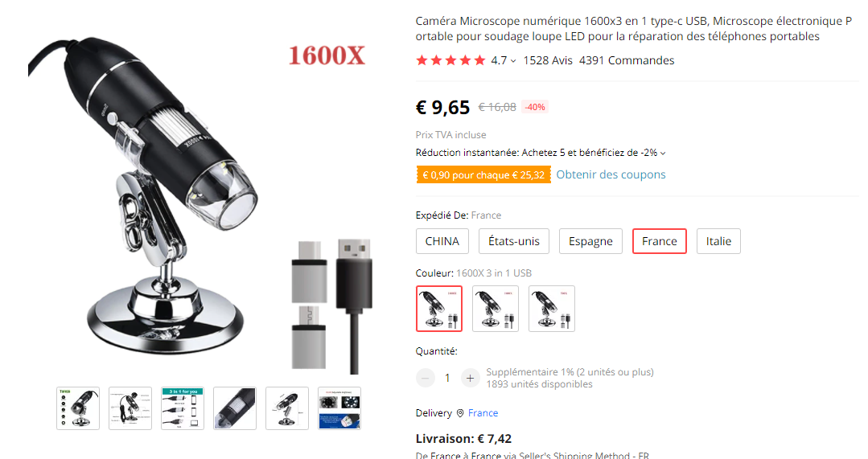Image resolution: width=868 pixels, height=459 pixels.
Task: Open the 4.7 rating breakdown chevron
Action: pos(513,61)
